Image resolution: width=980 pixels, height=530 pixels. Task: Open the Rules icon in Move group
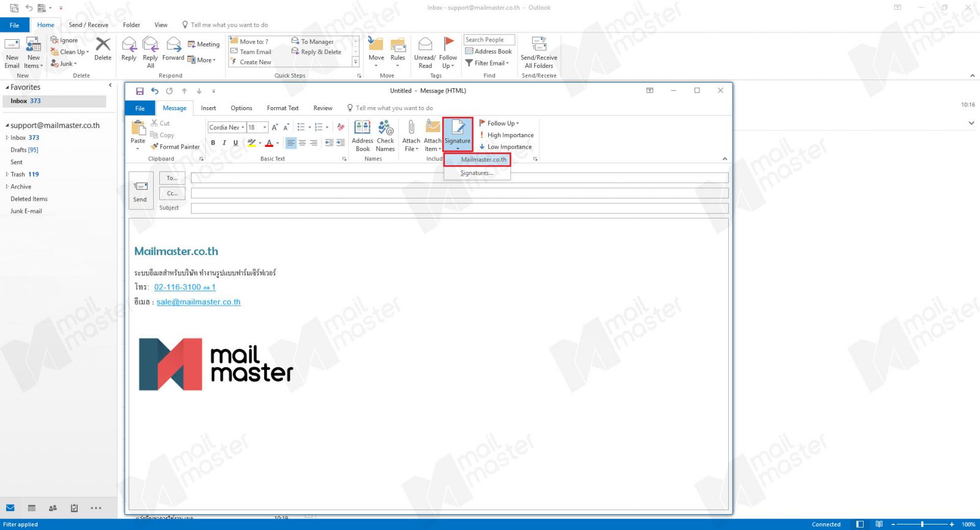coord(398,45)
